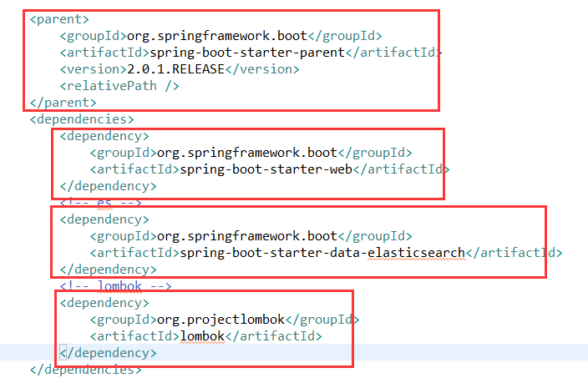The width and height of the screenshot is (588, 383).
Task: Click the closing </parent> tag
Action: tap(63, 103)
